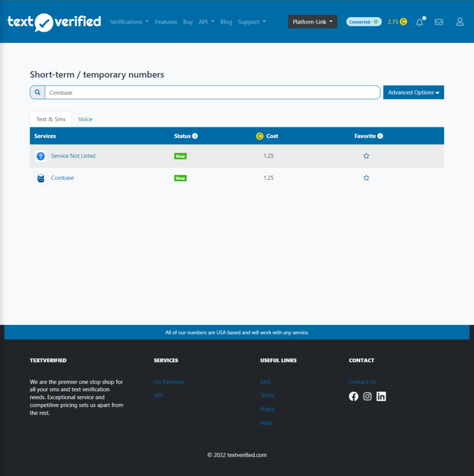Open the API footer link
Viewport: 474px width, 476px height.
(x=158, y=395)
